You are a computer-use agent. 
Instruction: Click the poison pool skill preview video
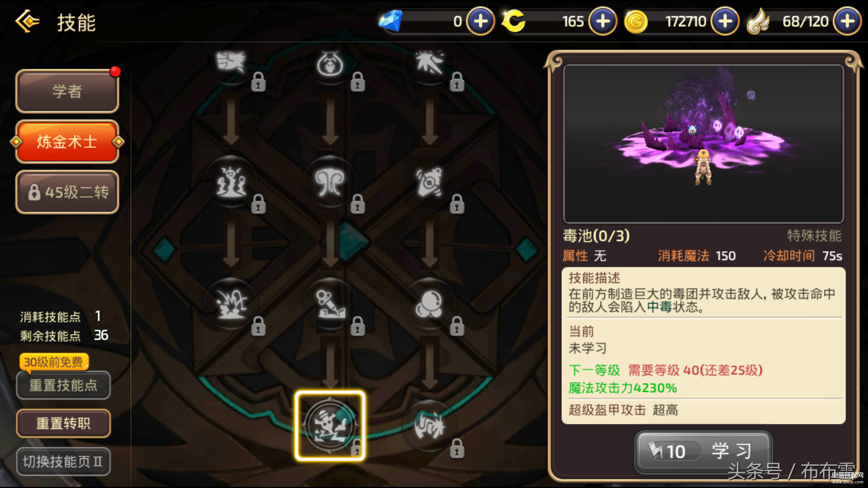pos(703,144)
